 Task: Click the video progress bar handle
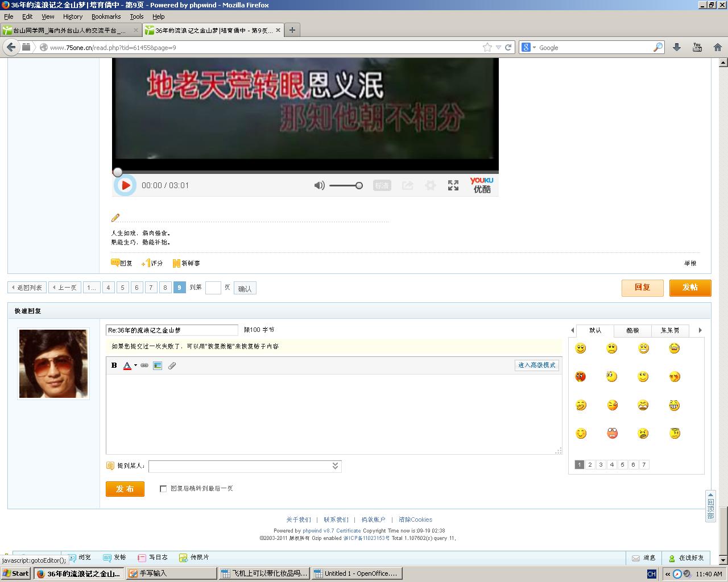coord(117,172)
